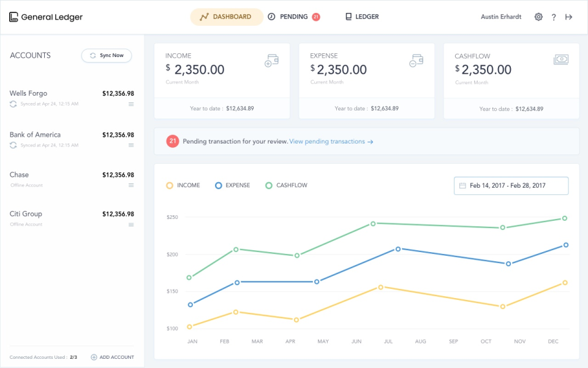Toggle the EXPENSE series in chart legend
Image resolution: width=588 pixels, height=368 pixels.
233,185
